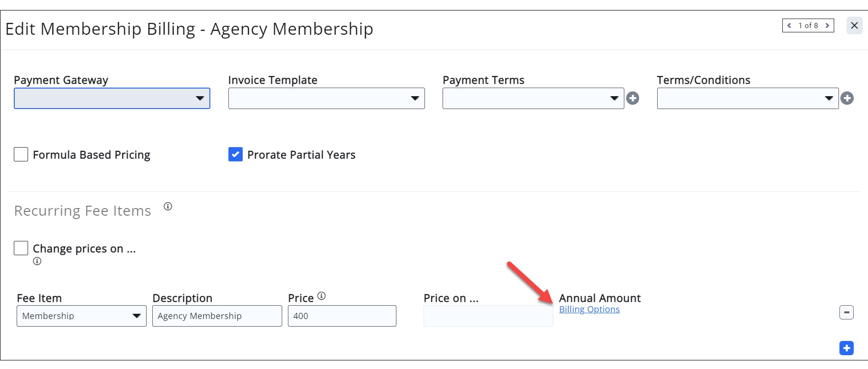
Task: Expand the Invoice Template dropdown
Action: 326,99
